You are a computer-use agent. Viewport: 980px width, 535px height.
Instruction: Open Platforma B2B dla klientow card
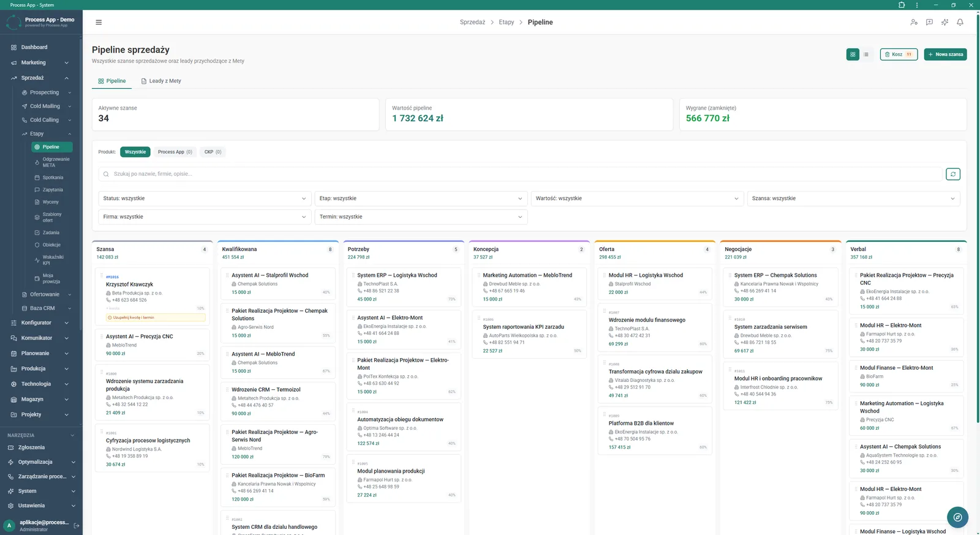click(x=655, y=432)
